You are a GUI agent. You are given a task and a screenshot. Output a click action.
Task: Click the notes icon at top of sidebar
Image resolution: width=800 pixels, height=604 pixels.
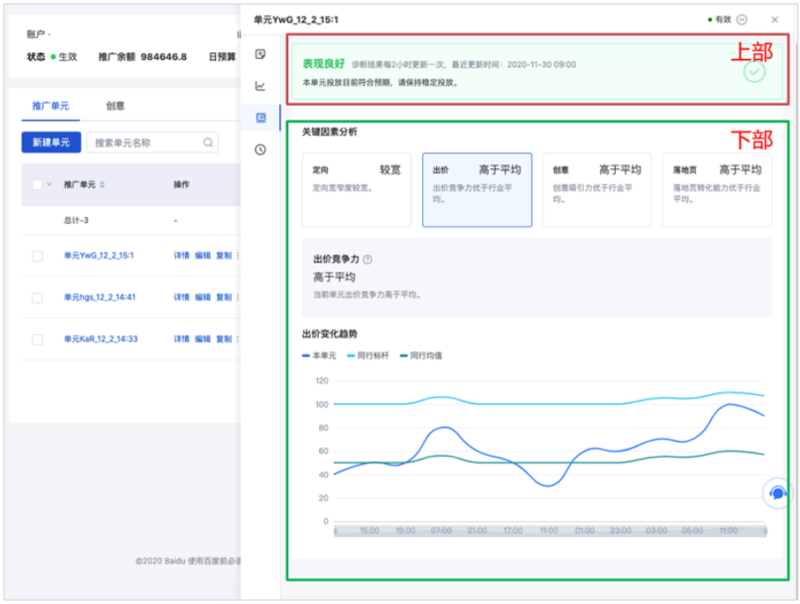pos(260,53)
